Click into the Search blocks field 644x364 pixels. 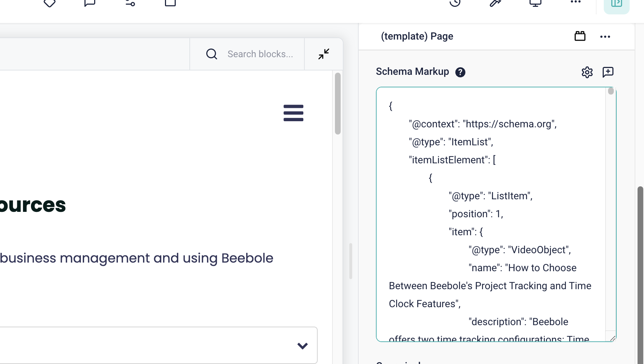point(260,54)
